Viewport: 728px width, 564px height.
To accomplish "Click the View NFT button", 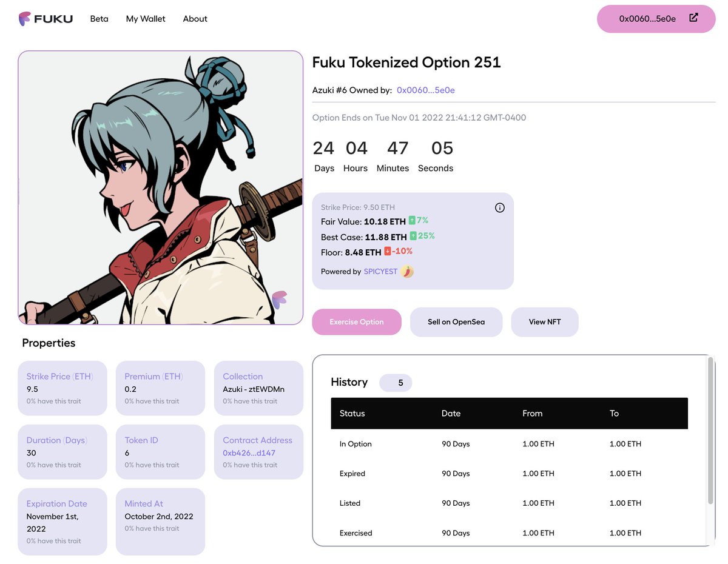I will tap(545, 322).
